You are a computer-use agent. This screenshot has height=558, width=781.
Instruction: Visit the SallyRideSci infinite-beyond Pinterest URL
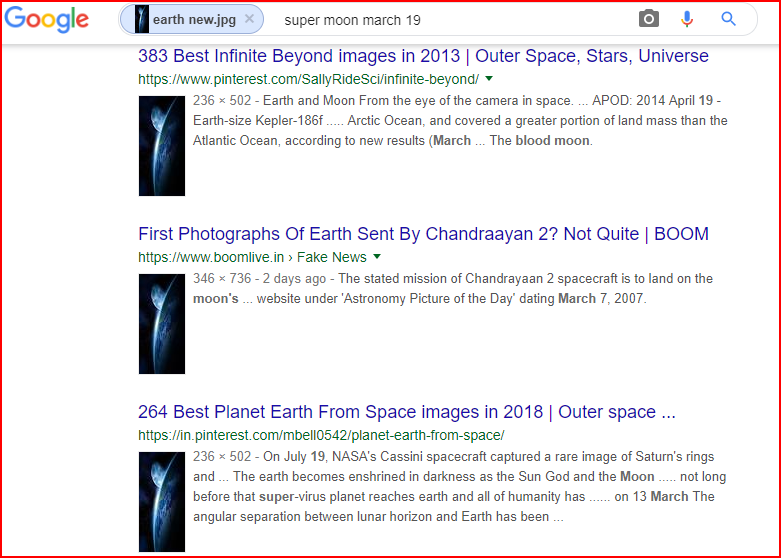pyautogui.click(x=308, y=79)
